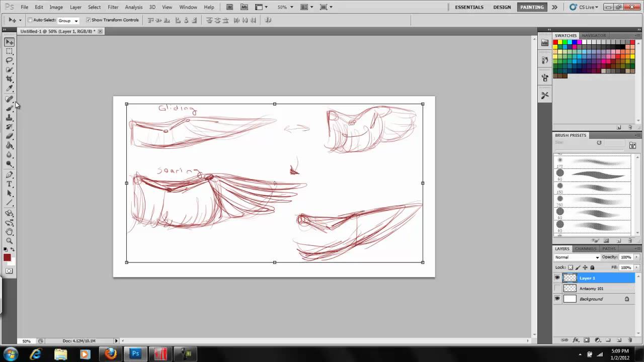Pick the red swatch in Swatches panel
Image resolution: width=644 pixels, height=362 pixels.
click(x=555, y=43)
